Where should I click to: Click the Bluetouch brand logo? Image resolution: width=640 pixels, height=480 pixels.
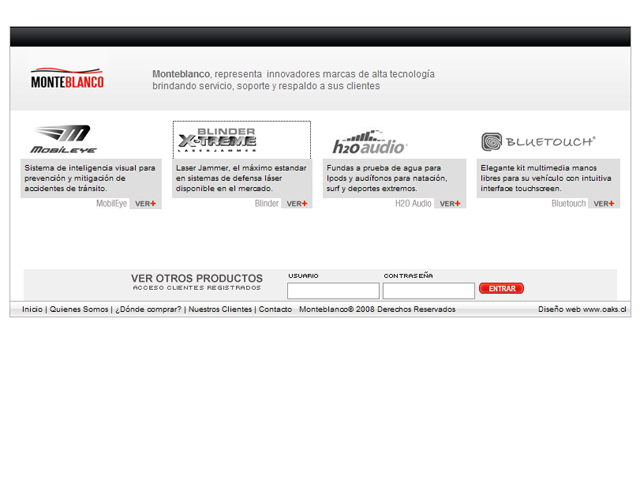tap(538, 142)
